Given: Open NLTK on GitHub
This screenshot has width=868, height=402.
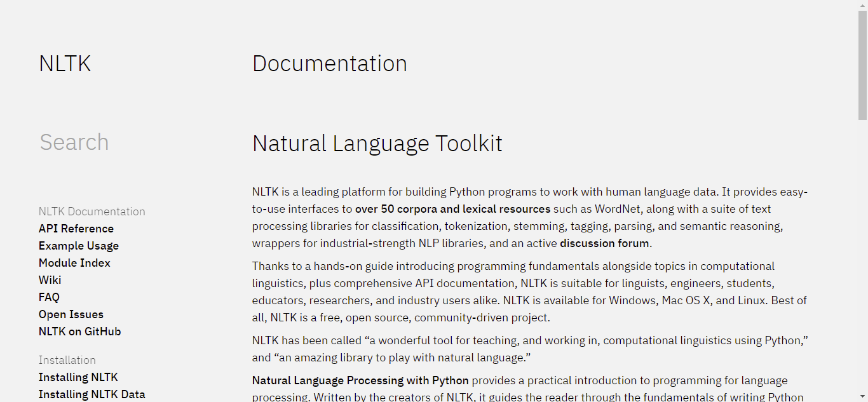Looking at the screenshot, I should click(x=79, y=331).
